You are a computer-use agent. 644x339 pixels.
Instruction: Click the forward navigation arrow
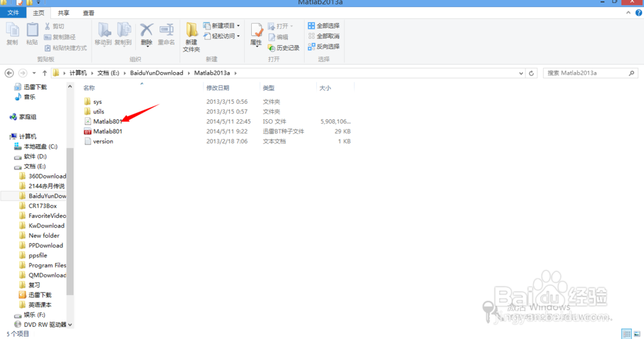click(x=23, y=73)
